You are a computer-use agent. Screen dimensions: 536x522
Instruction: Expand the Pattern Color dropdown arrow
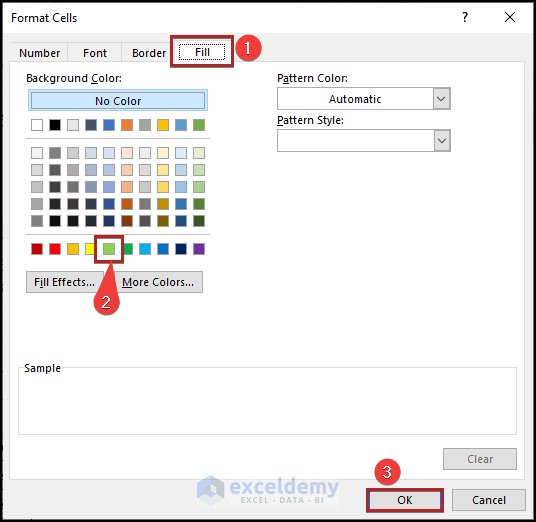(x=441, y=99)
